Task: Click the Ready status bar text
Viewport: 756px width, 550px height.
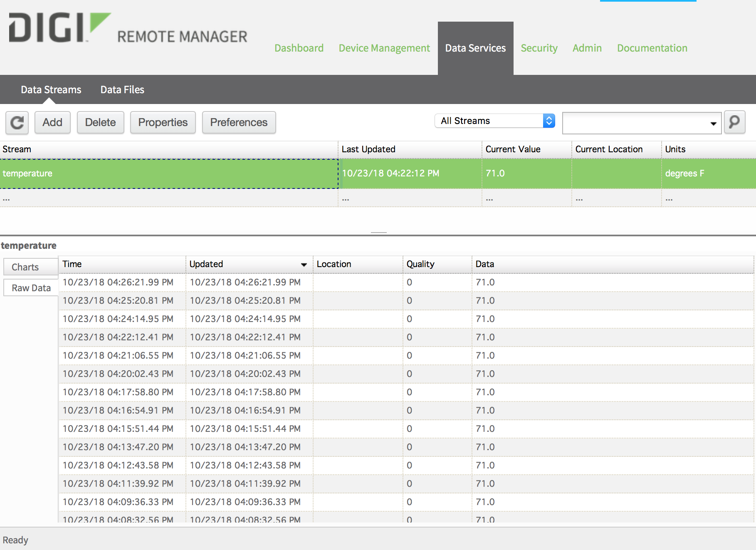Action: 15,540
